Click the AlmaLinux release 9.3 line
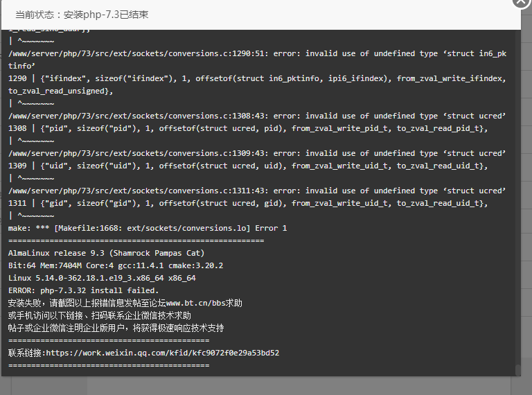 (106, 253)
